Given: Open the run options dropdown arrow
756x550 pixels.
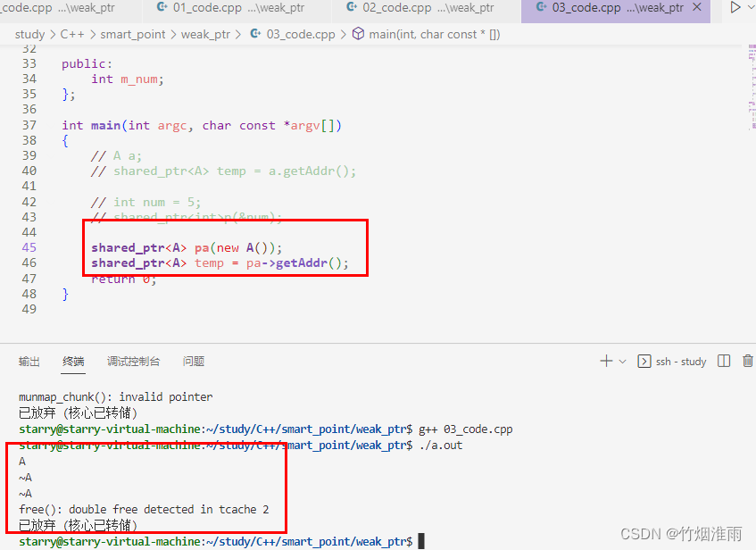Looking at the screenshot, I should pos(751,8).
